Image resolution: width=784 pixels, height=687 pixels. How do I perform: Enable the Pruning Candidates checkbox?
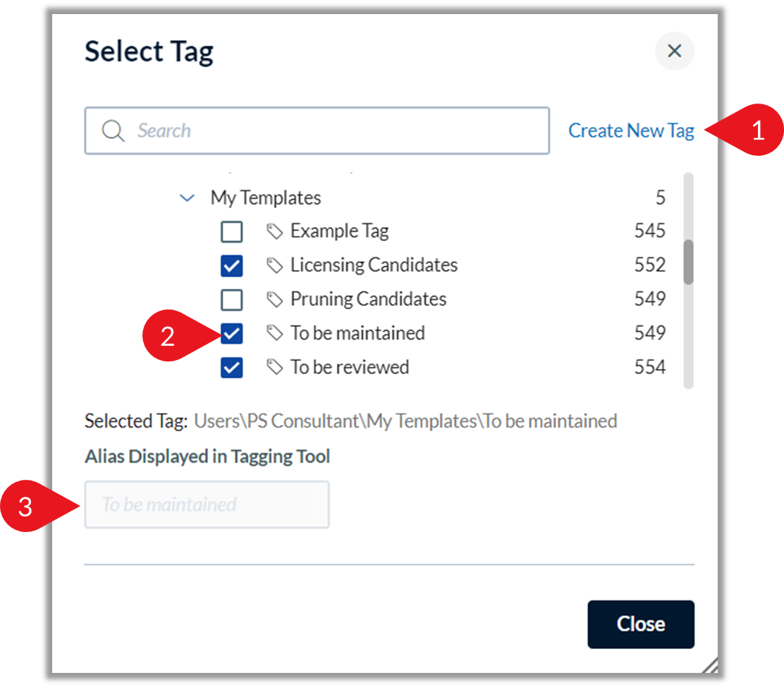[x=232, y=299]
